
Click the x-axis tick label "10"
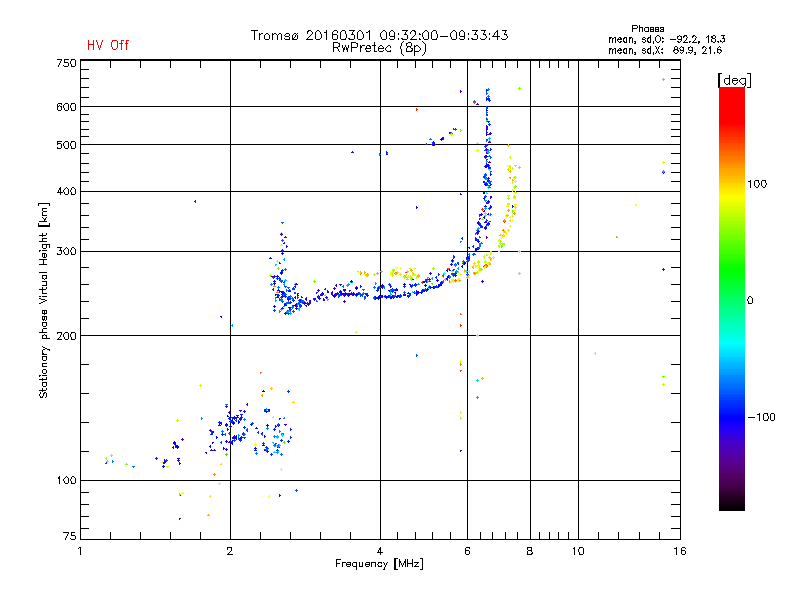point(578,551)
